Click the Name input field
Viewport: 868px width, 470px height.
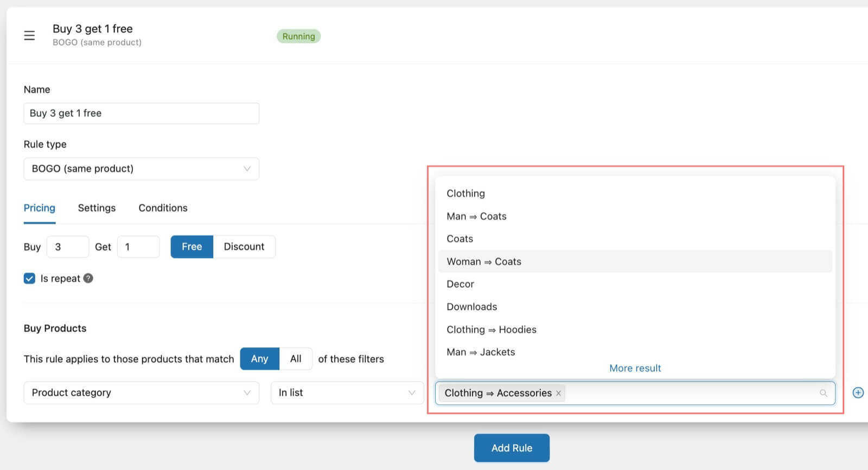tap(141, 113)
